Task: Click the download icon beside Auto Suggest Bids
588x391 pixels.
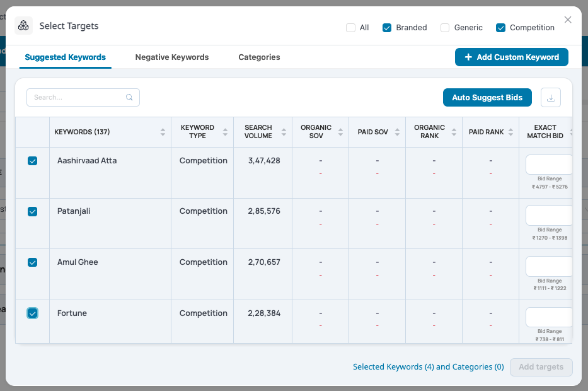Action: (x=550, y=98)
